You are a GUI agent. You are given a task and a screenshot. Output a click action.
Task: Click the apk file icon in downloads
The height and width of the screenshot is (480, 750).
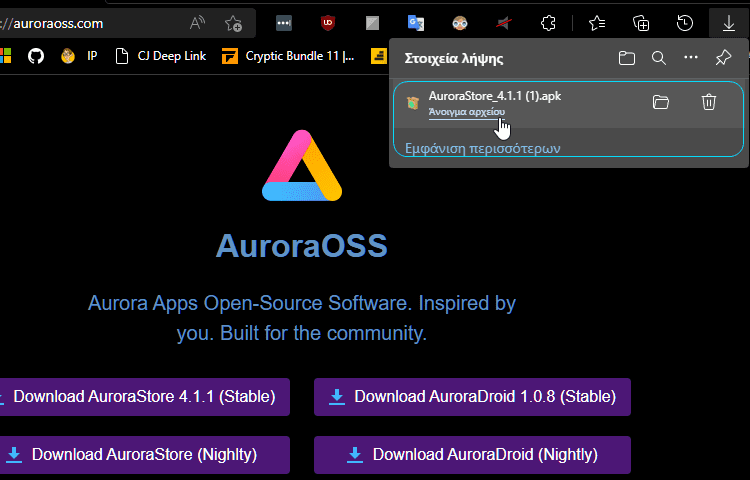pyautogui.click(x=412, y=103)
